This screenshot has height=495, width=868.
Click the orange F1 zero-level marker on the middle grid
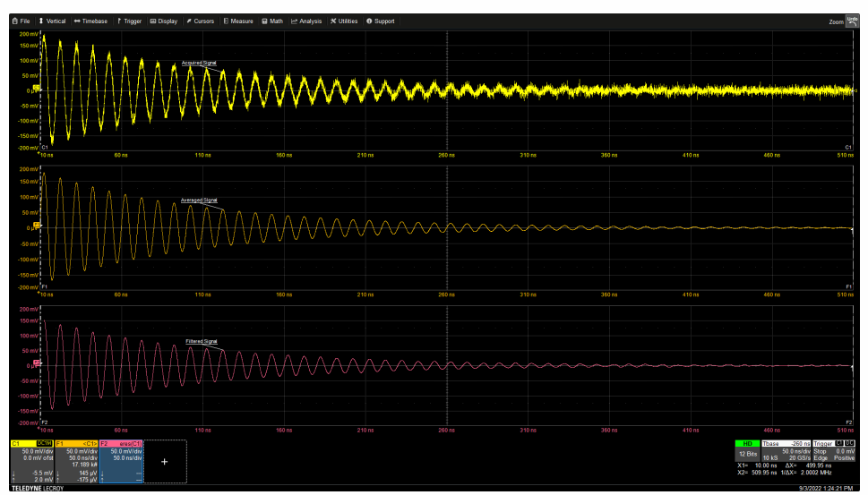[x=38, y=226]
